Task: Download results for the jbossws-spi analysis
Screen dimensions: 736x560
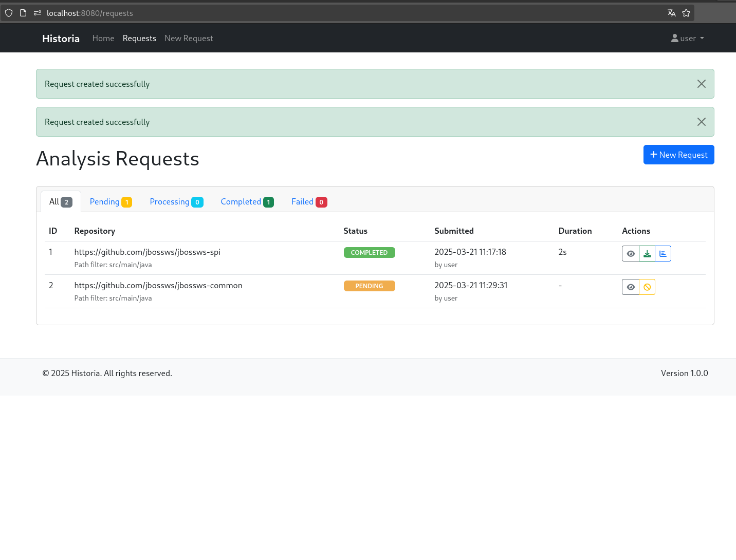Action: pyautogui.click(x=647, y=253)
